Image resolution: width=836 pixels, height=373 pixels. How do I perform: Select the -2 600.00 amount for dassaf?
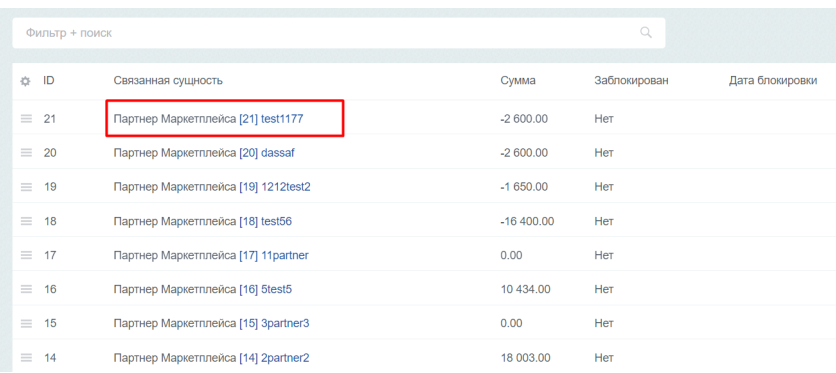tap(524, 153)
